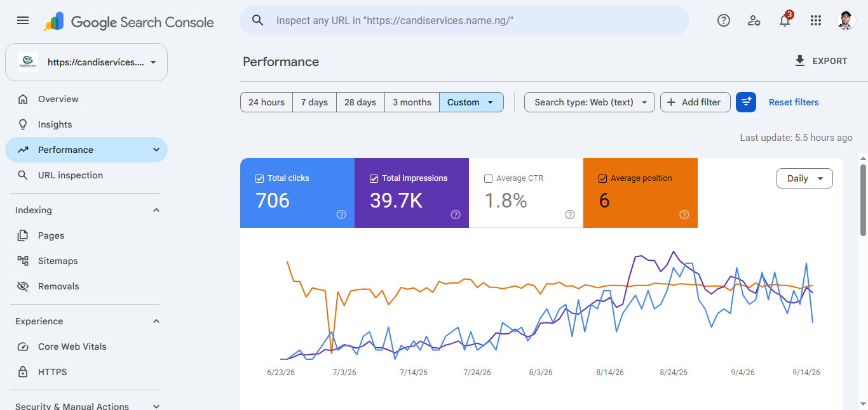Open the Custom date range dropdown

pos(471,102)
